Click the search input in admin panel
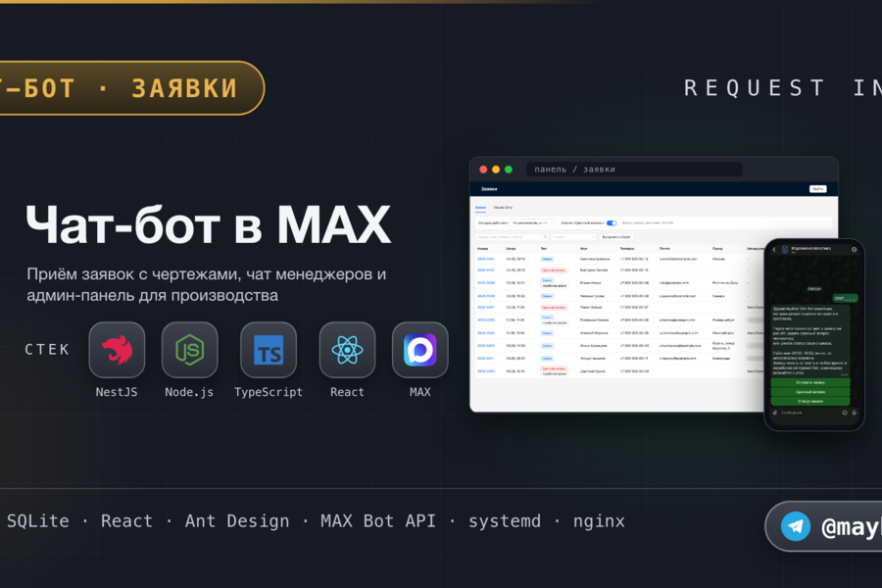The width and height of the screenshot is (882, 588). pyautogui.click(x=509, y=237)
